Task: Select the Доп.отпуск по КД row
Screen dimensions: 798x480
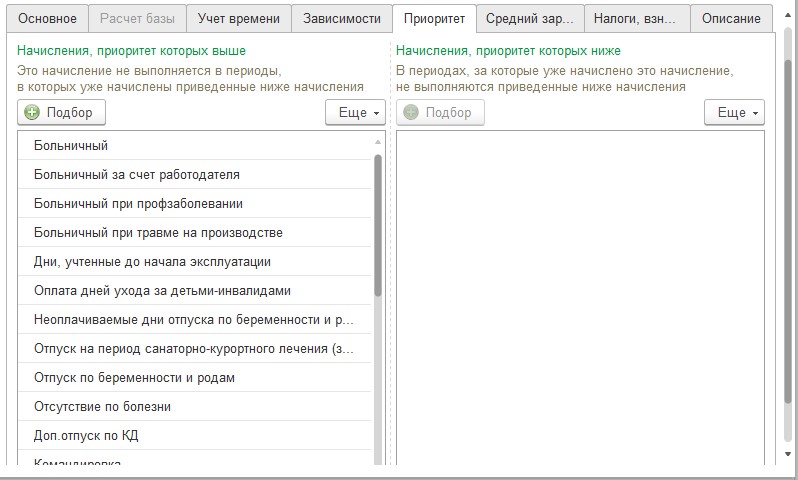Action: 195,436
